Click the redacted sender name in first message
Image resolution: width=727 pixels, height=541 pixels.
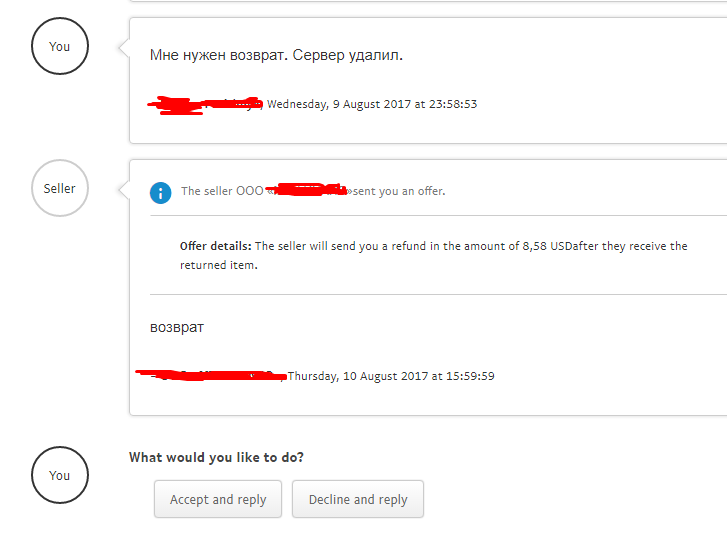[205, 105]
